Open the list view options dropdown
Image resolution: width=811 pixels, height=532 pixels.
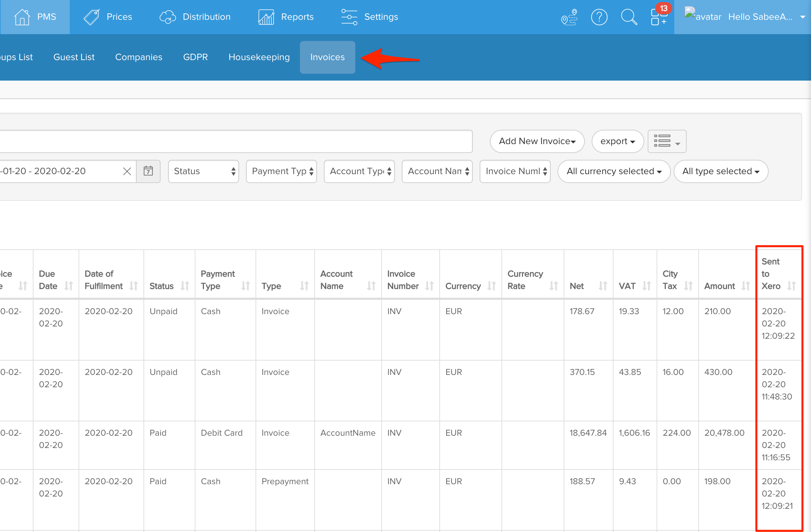pos(666,141)
